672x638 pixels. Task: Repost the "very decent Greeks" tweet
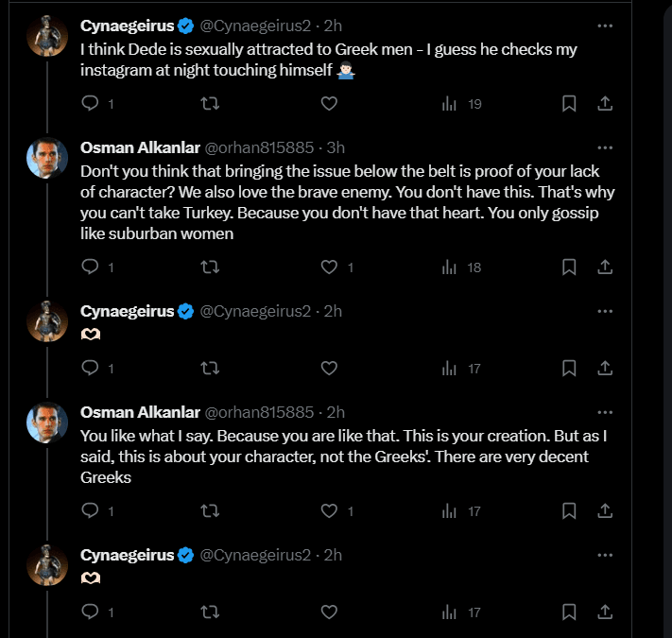211,511
